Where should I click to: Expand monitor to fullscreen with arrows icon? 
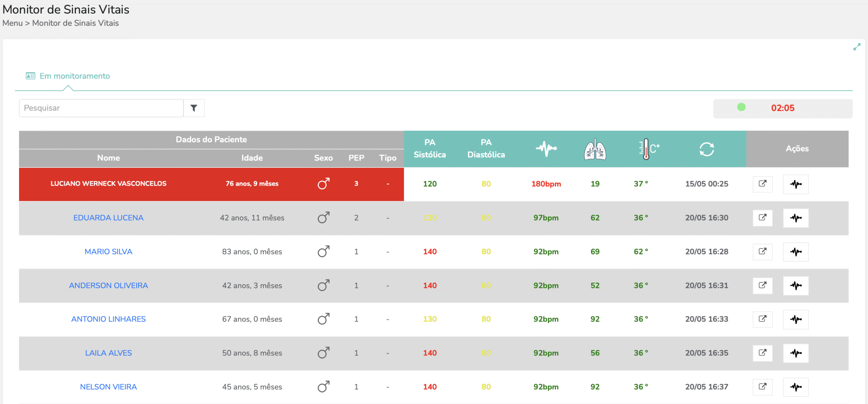pos(856,47)
